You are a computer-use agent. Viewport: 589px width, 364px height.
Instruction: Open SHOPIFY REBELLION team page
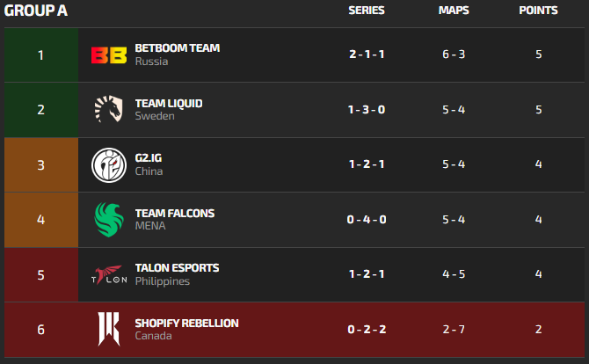(x=186, y=323)
